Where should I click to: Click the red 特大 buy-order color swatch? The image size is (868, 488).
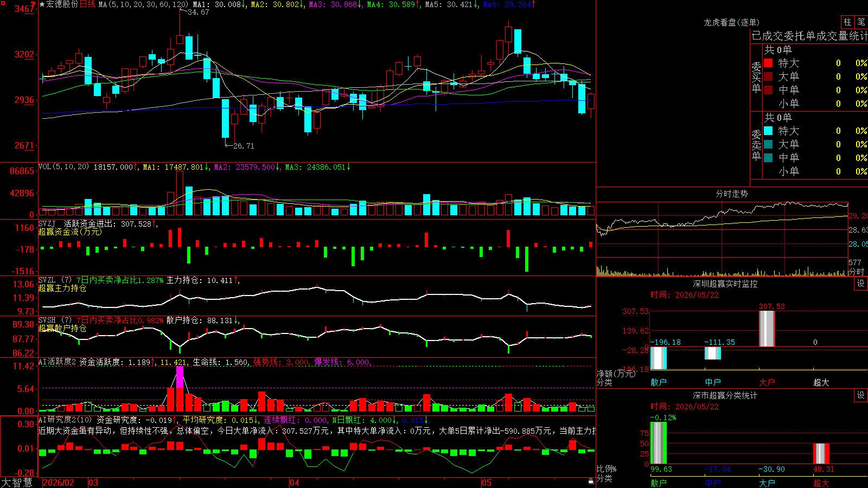click(768, 63)
